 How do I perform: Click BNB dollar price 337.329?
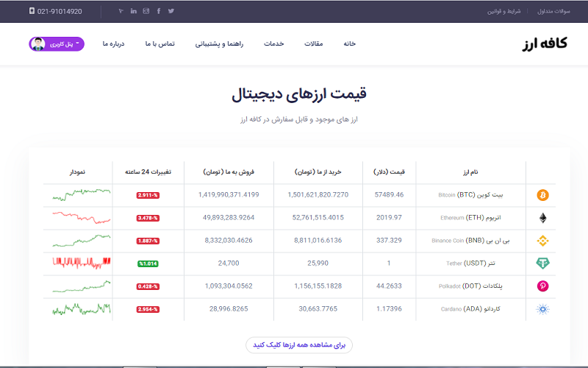(x=389, y=241)
